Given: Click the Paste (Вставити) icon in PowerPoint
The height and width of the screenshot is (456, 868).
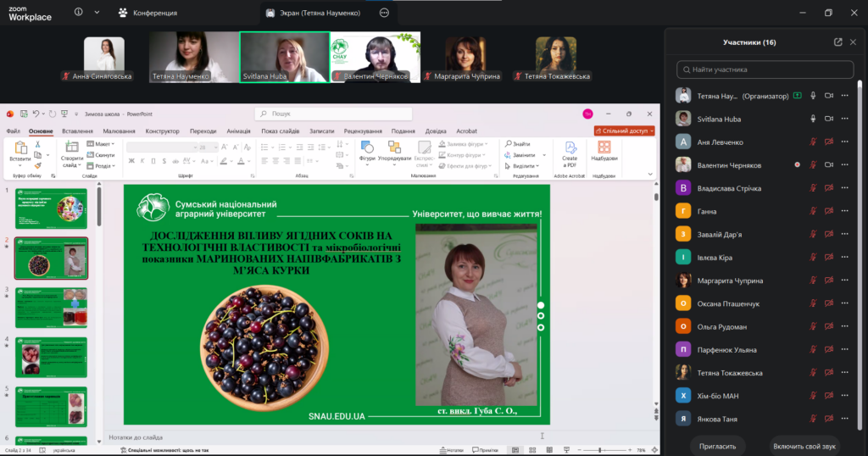Looking at the screenshot, I should click(x=20, y=148).
